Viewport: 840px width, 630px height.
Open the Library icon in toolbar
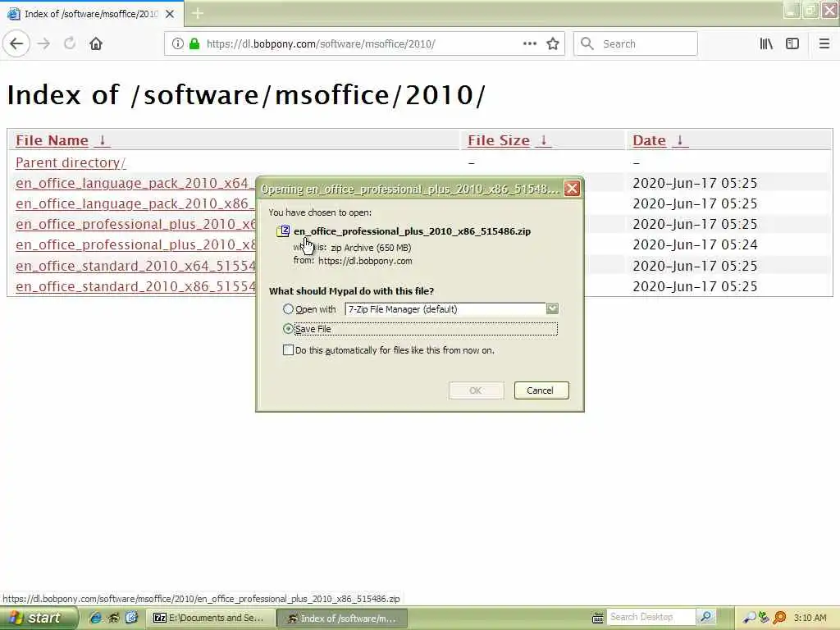(766, 43)
